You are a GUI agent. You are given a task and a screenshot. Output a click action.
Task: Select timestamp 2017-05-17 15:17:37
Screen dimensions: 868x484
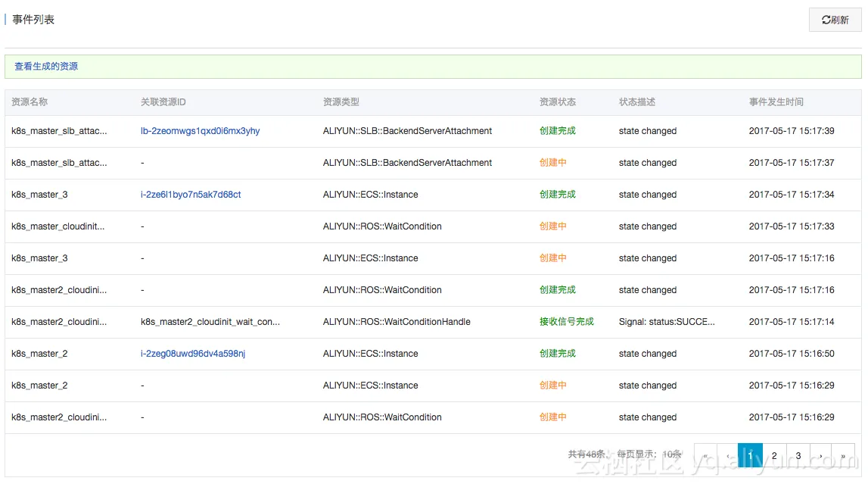click(792, 163)
